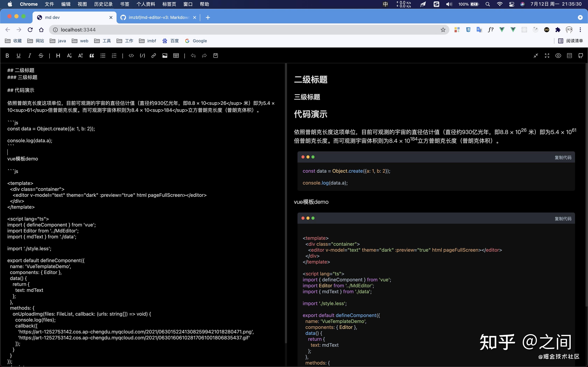
Task: Open the 书签 menu in the menu bar
Action: point(124,4)
